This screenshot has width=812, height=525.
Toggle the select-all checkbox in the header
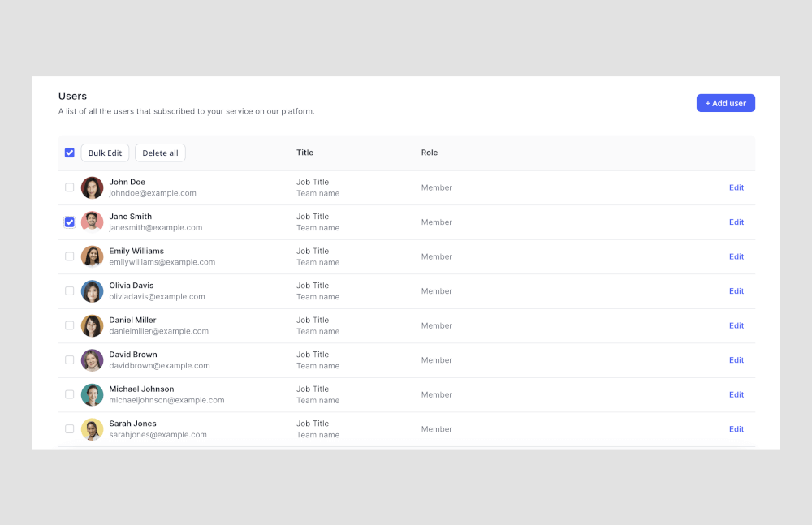click(70, 153)
